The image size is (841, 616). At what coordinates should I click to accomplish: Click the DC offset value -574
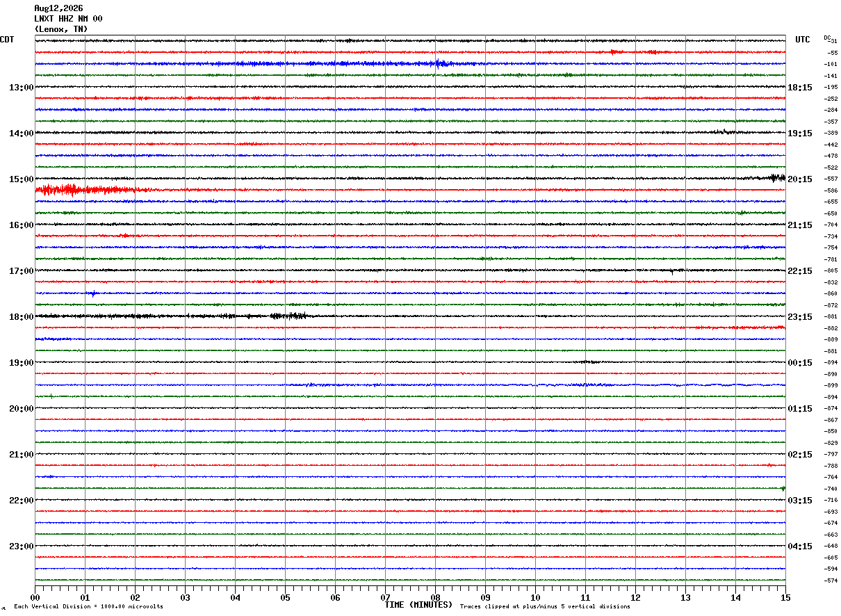[831, 581]
